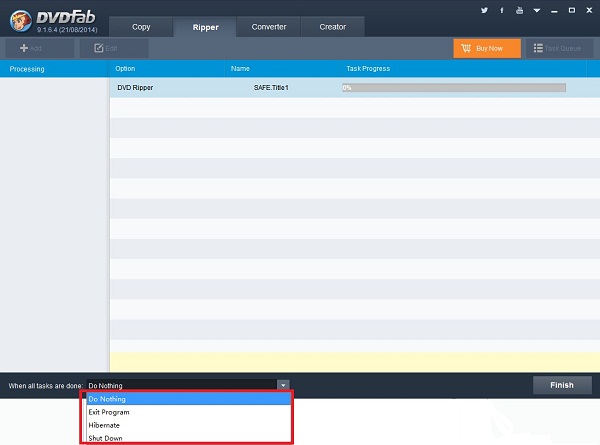Open the title bar dropdown menu arrow
The image size is (600, 445).
click(537, 11)
